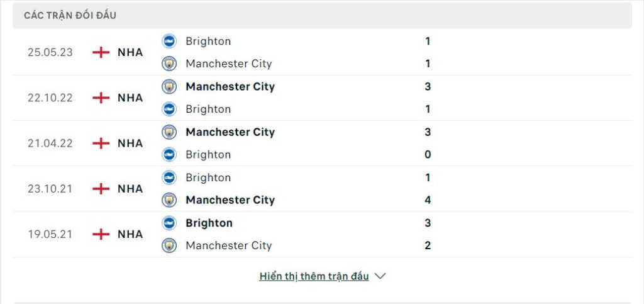
Task: Click Manchester City crest in 23.10.21 match
Action: pos(169,200)
